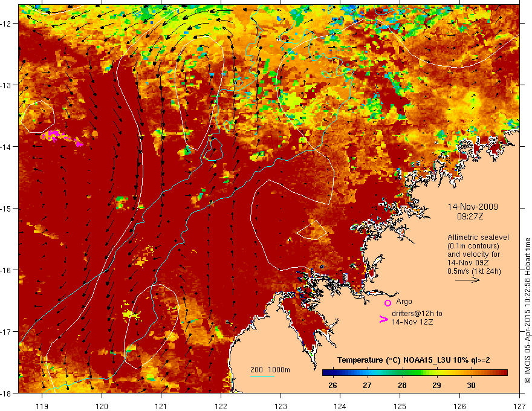Click the 'Altimetric sealevel' legend line
The image size is (532, 411).
tap(478, 238)
